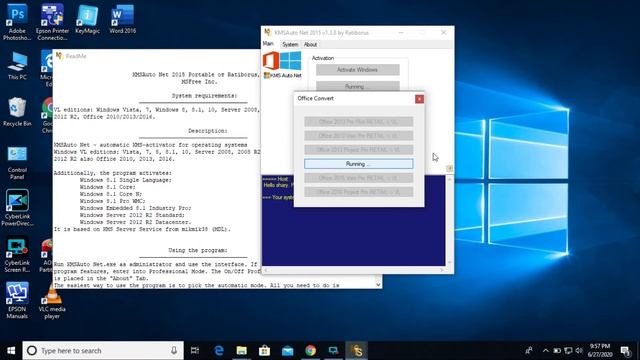The image size is (640, 360).
Task: Click Office 2016 Visio Pro RETAIL to VL
Action: pyautogui.click(x=358, y=178)
